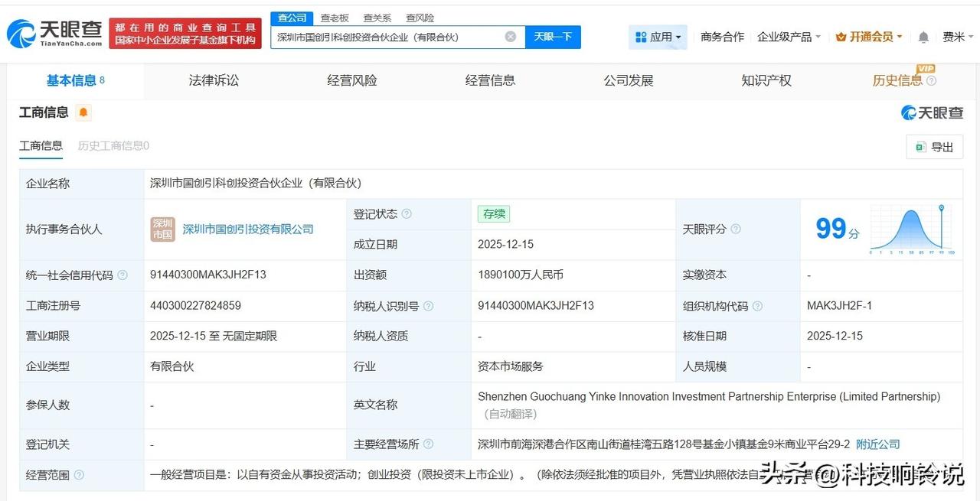Click the red promotional banner in header
The height and width of the screenshot is (501, 980).
tap(185, 34)
